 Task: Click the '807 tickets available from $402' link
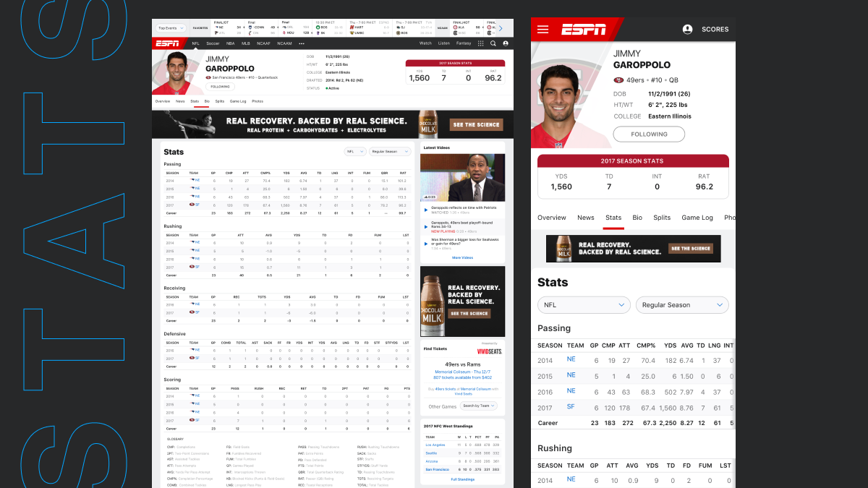click(463, 377)
